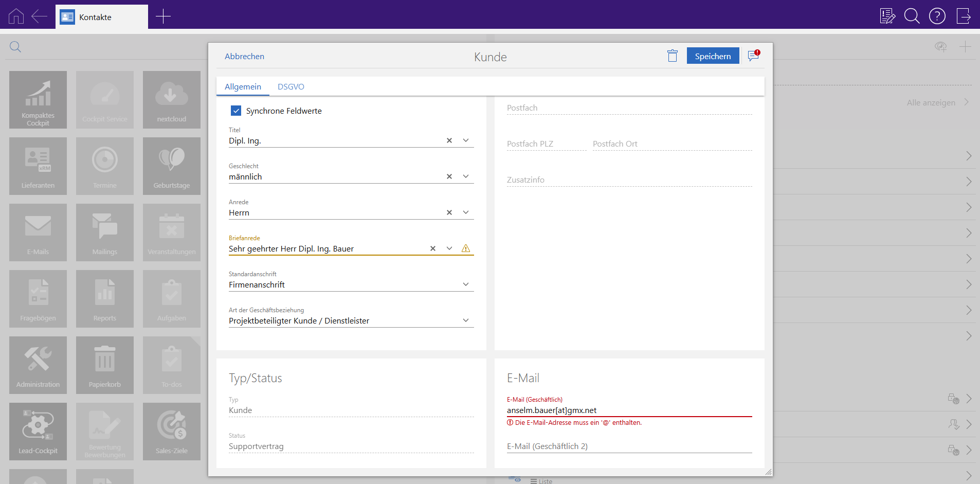Click the sidebar search magnifier icon
Image resolution: width=980 pixels, height=484 pixels.
[x=15, y=47]
